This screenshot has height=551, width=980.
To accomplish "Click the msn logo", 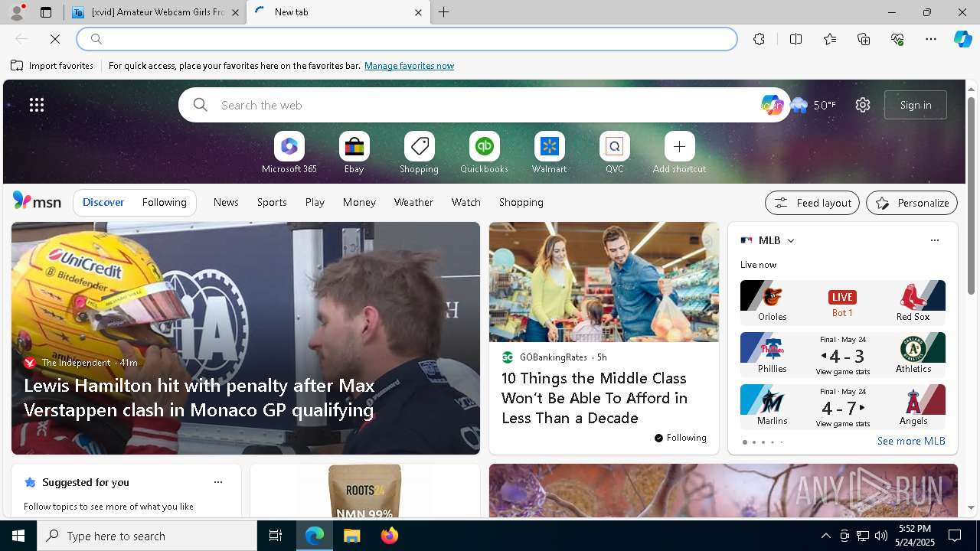I will click(37, 201).
